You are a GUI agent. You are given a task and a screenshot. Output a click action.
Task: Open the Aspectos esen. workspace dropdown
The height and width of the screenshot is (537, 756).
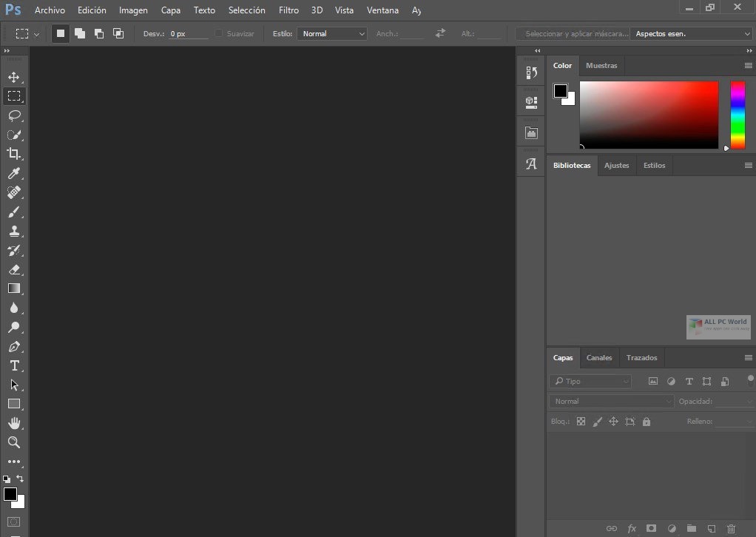692,34
